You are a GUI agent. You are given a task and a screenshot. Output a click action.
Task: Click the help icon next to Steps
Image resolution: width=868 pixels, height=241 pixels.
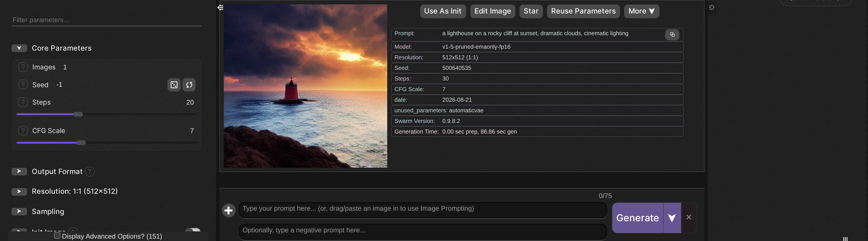coord(23,102)
